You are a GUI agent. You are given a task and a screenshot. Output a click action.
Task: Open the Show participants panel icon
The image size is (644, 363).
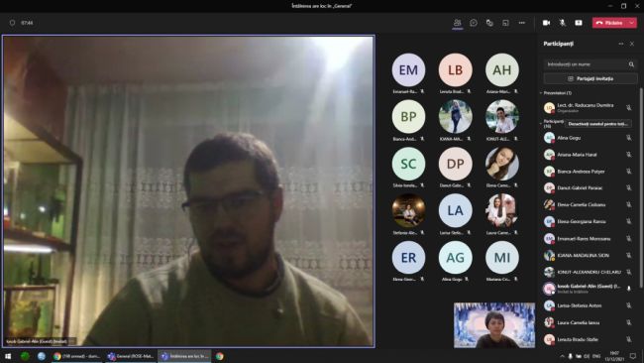457,23
